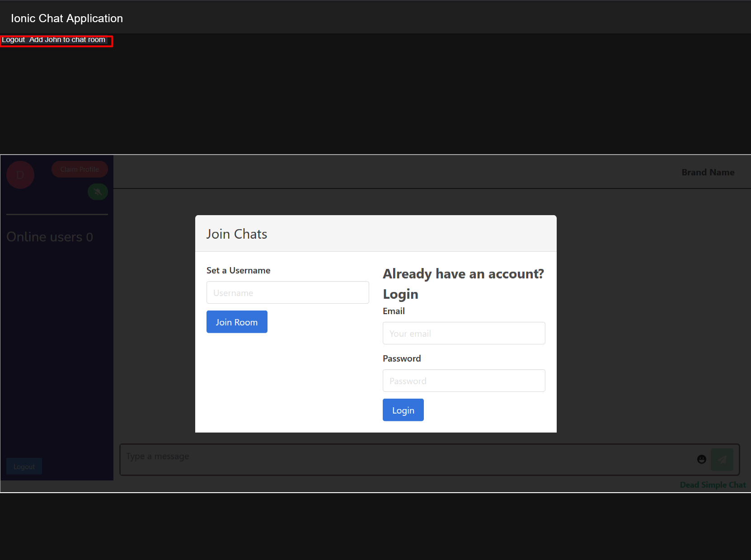Click Add John to chat room
The width and height of the screenshot is (751, 560).
coord(67,40)
